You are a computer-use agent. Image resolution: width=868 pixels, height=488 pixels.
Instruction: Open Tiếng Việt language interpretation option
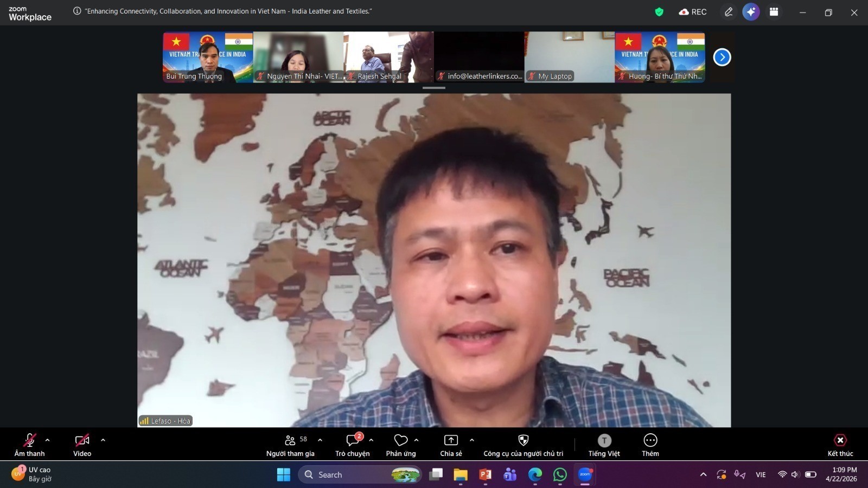point(604,441)
